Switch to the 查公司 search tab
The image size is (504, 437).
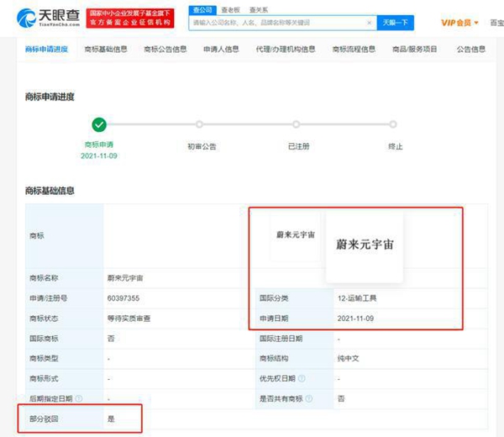point(202,10)
